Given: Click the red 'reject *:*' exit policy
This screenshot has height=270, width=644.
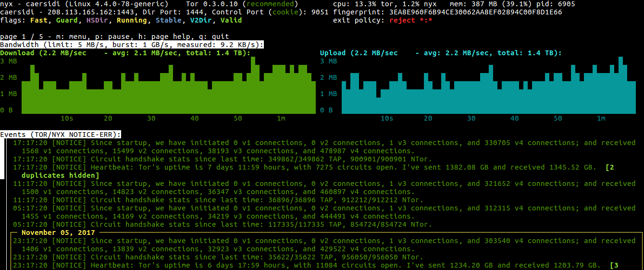Looking at the screenshot, I should click(x=410, y=20).
